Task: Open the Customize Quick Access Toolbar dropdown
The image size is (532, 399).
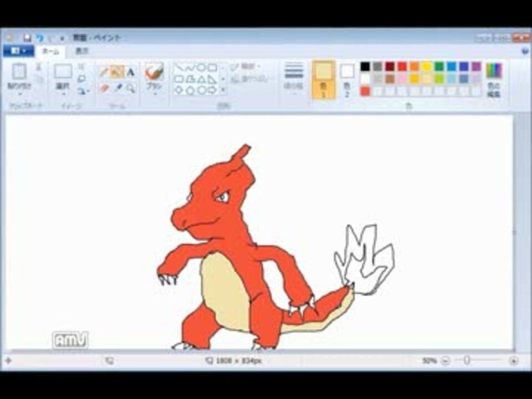Action: pos(62,38)
